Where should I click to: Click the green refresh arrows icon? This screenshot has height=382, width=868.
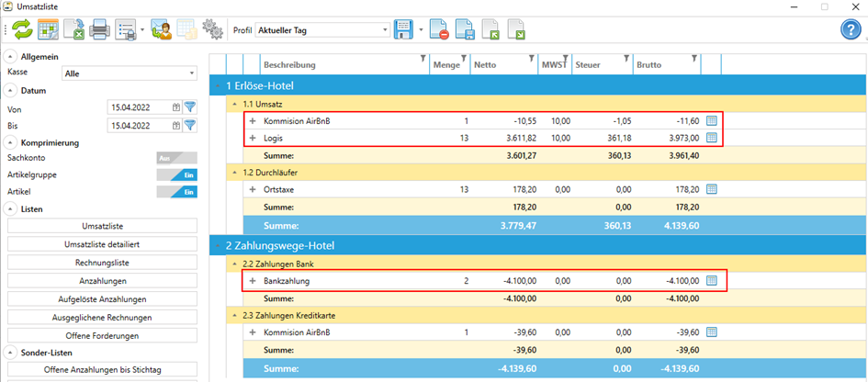tap(22, 29)
